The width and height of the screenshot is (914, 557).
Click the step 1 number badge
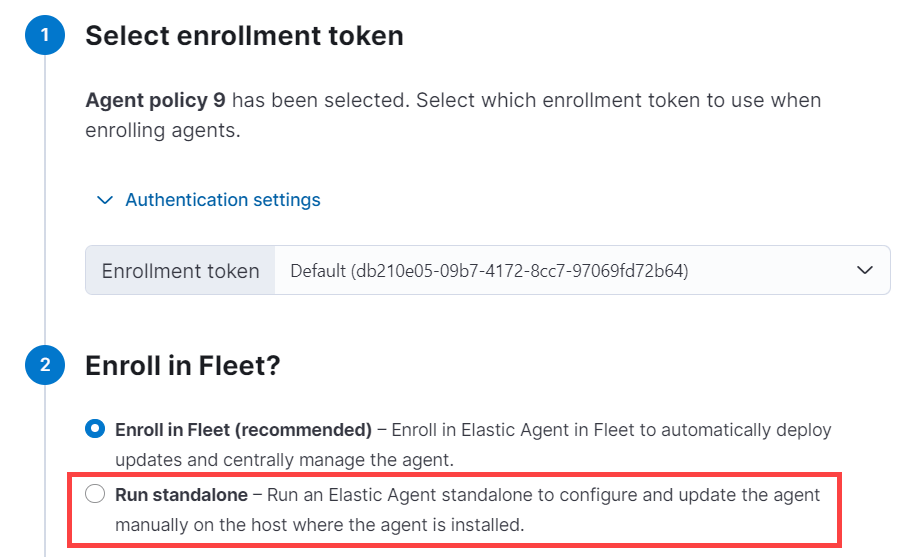pos(45,37)
